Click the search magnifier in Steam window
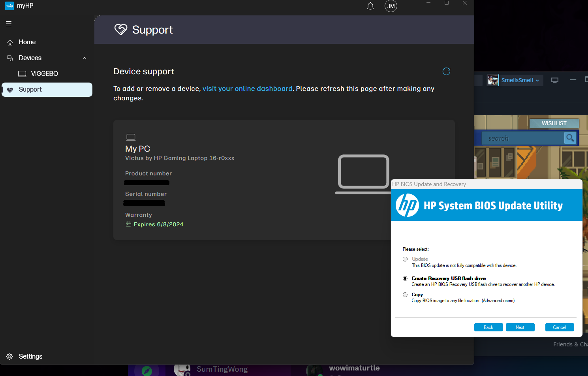 pyautogui.click(x=570, y=138)
